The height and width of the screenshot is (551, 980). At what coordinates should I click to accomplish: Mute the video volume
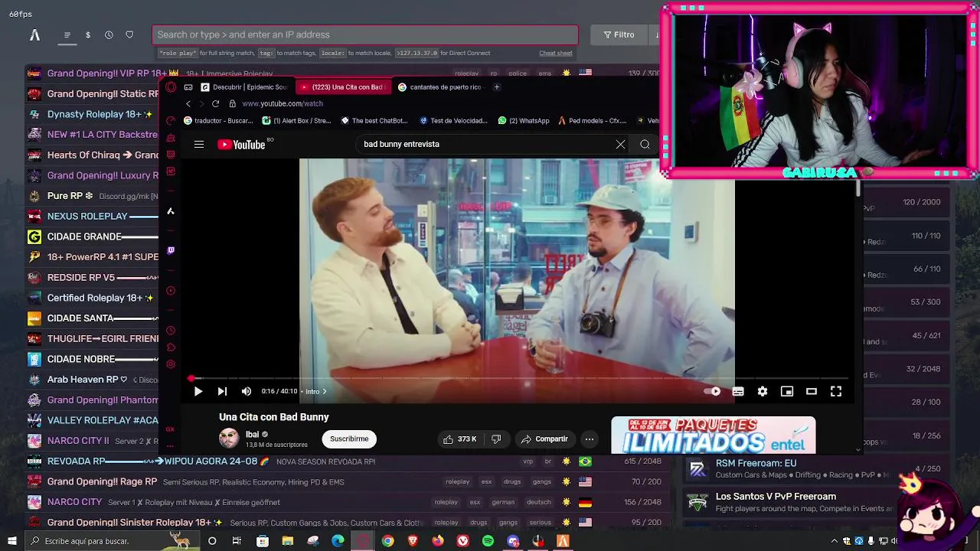(x=247, y=391)
